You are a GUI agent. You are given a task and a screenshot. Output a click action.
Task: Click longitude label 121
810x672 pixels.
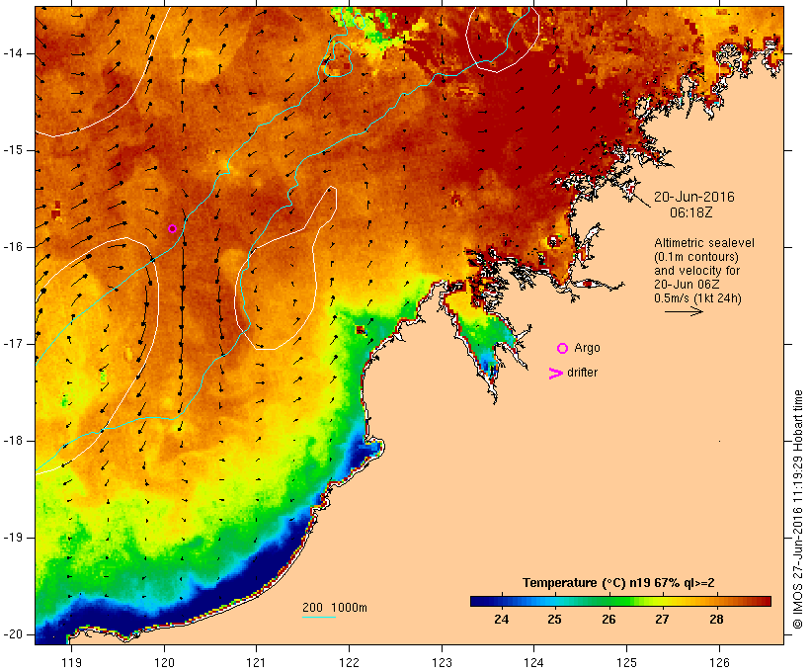click(256, 663)
